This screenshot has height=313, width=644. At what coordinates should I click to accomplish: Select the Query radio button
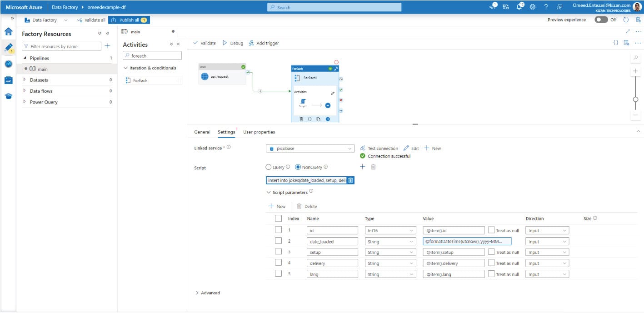click(x=268, y=167)
